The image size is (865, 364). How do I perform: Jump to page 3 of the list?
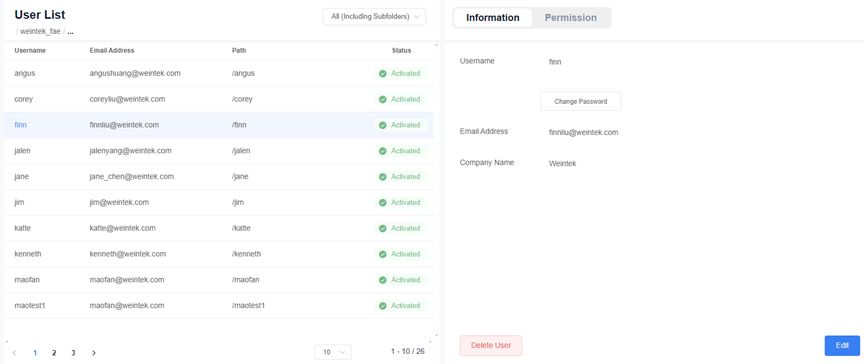[73, 353]
